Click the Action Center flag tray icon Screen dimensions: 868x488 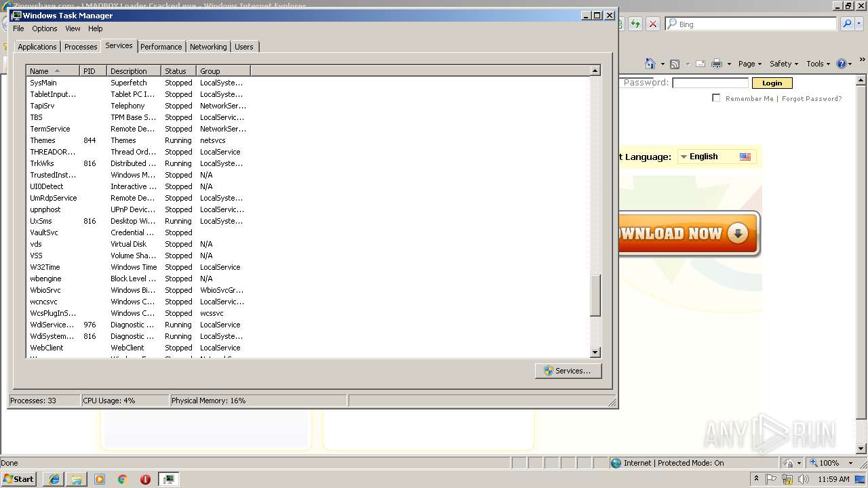click(x=772, y=479)
